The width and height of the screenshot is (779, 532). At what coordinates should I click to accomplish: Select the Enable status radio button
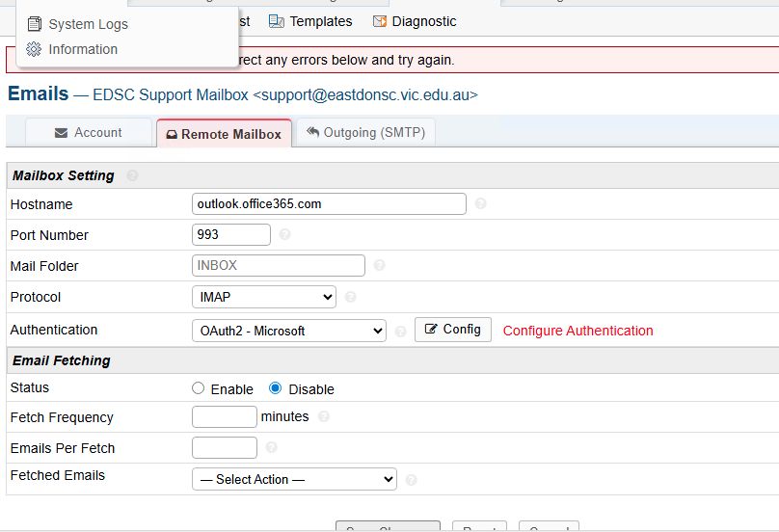tap(199, 388)
